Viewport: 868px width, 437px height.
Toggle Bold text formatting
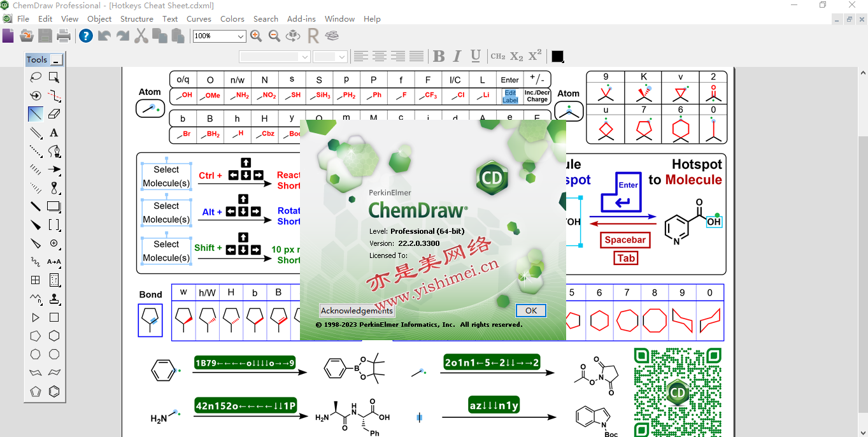click(x=439, y=56)
